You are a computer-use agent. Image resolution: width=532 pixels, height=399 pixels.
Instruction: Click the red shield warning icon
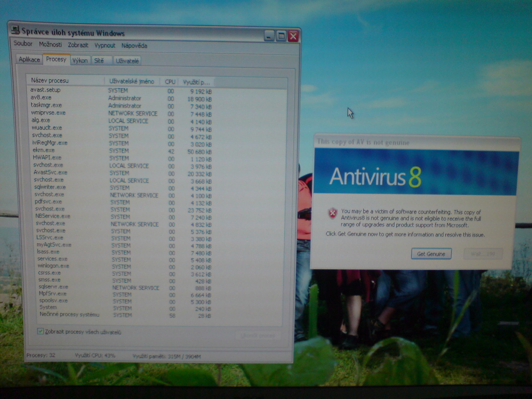pos(332,214)
